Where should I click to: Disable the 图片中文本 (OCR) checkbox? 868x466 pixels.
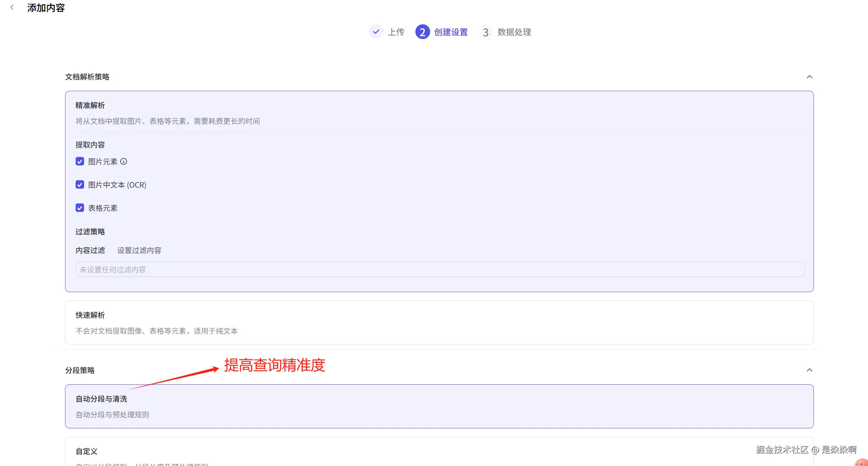80,184
